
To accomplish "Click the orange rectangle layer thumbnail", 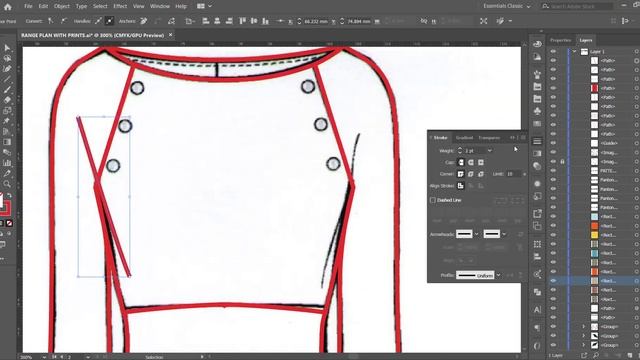I will [594, 226].
